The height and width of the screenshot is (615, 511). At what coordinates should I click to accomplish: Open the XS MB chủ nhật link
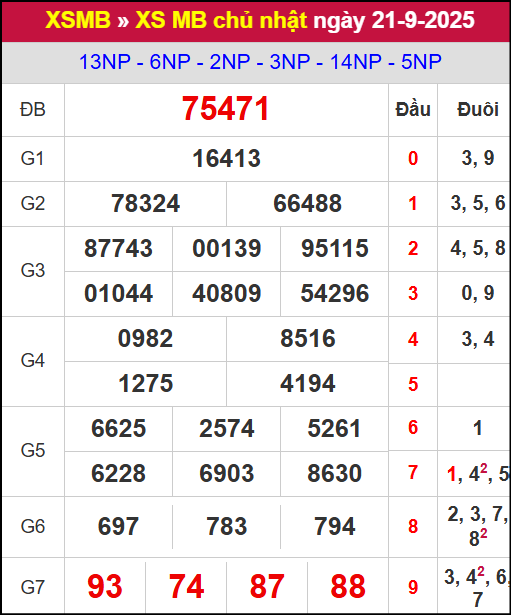pyautogui.click(x=221, y=20)
